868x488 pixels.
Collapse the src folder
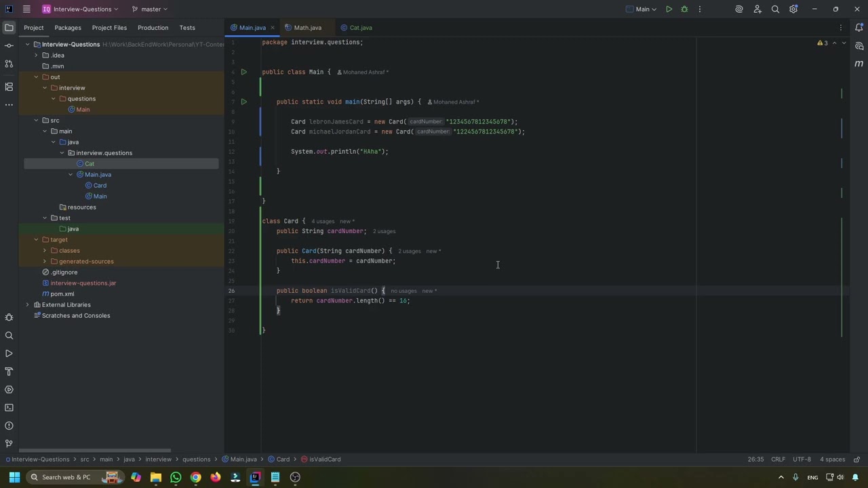pyautogui.click(x=36, y=121)
